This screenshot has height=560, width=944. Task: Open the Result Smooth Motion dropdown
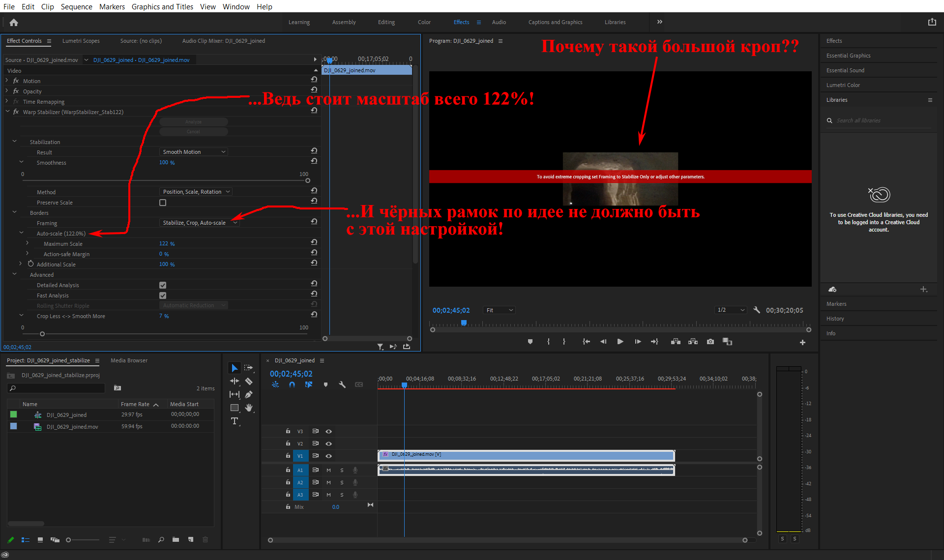(x=194, y=152)
